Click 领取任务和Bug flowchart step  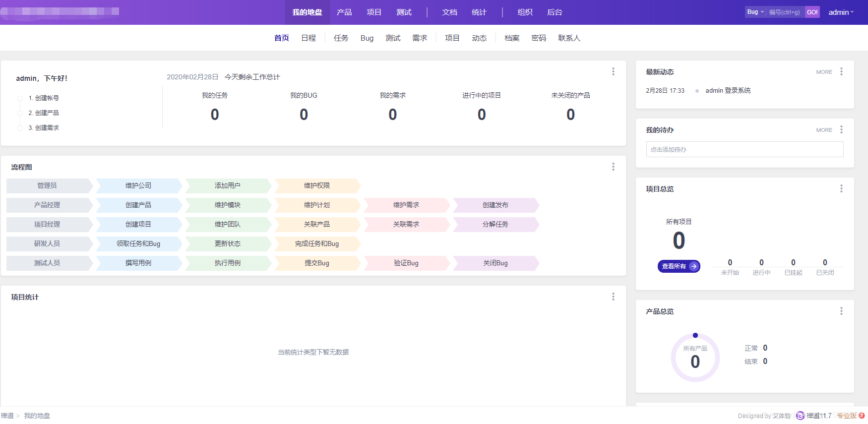point(138,243)
